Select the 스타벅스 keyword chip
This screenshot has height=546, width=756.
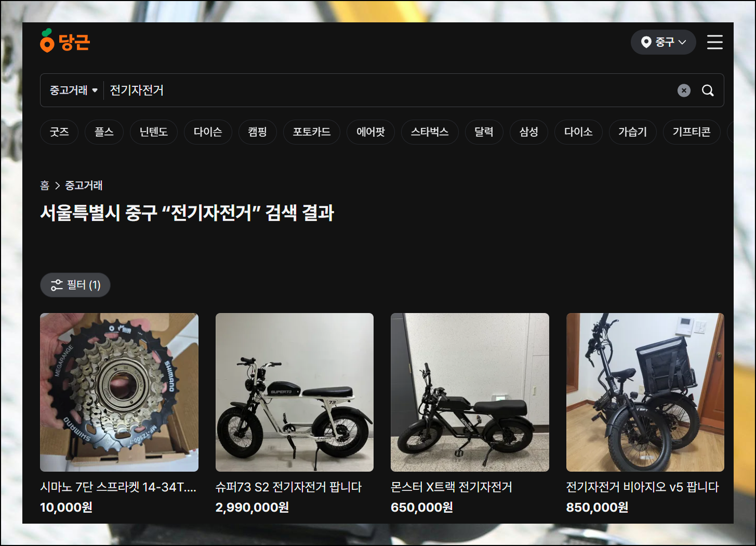[430, 132]
